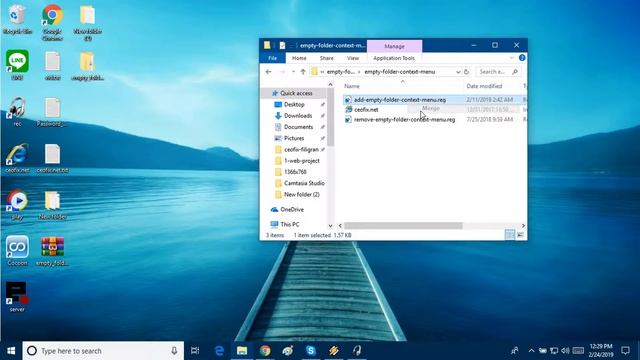This screenshot has width=640, height=360.
Task: Click the horizontal scroll left arrow
Action: (x=340, y=226)
